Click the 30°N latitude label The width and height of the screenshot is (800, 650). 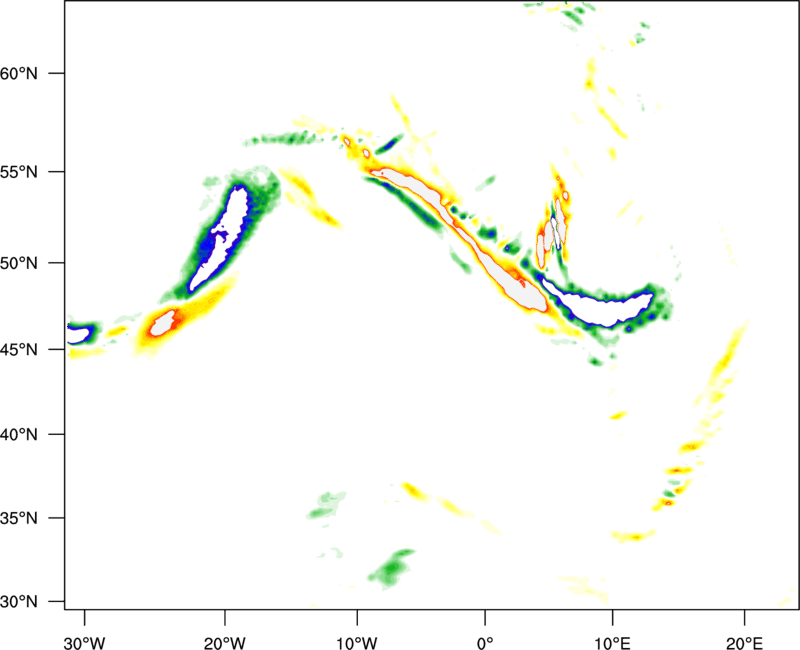pyautogui.click(x=19, y=602)
